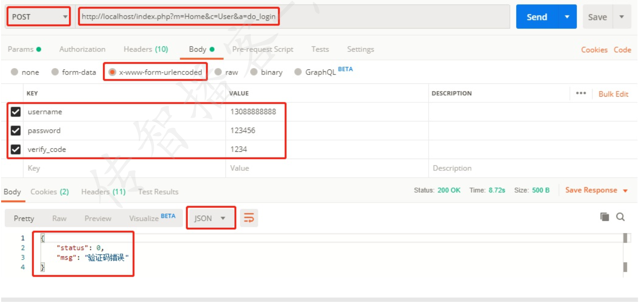This screenshot has width=644, height=302.
Task: Open search in response with magnifier icon
Action: [620, 217]
